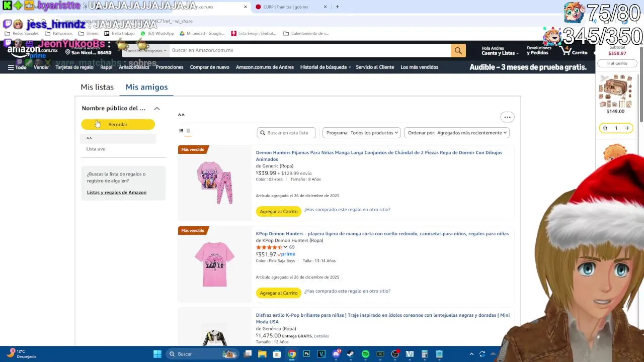Switch to Mis listas tab

pos(97,87)
